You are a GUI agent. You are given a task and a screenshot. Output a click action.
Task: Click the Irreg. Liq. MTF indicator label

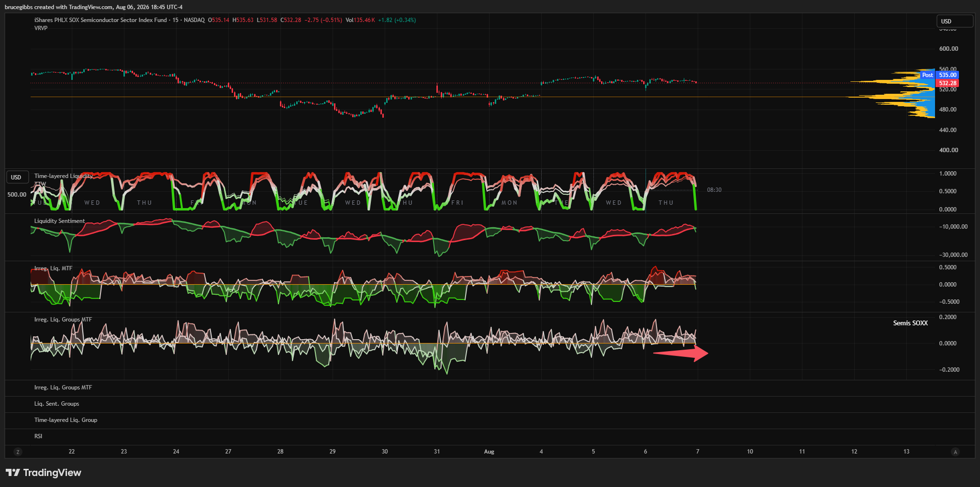[54, 268]
